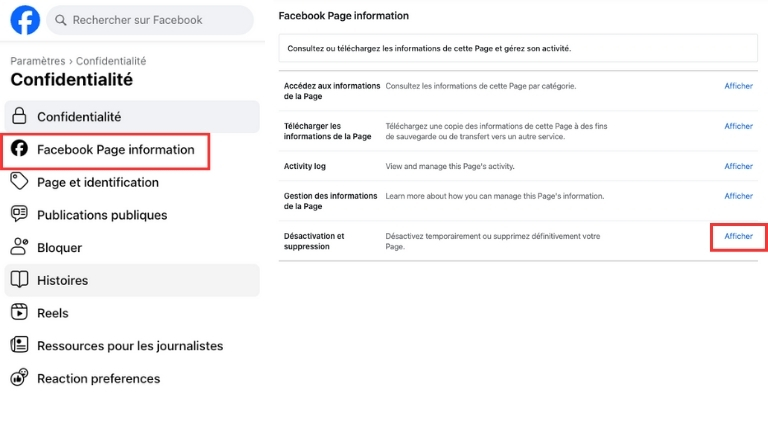Click the Reels video icon
The image size is (768, 432).
pyautogui.click(x=20, y=312)
